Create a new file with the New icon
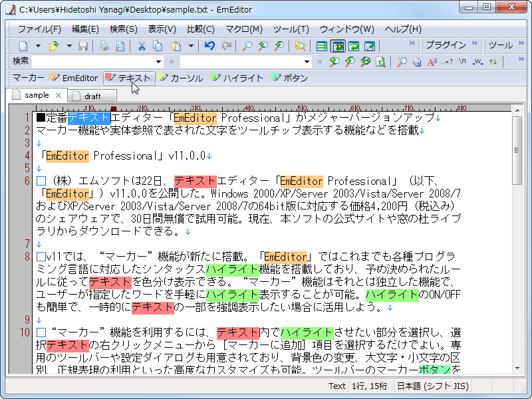 pos(24,46)
